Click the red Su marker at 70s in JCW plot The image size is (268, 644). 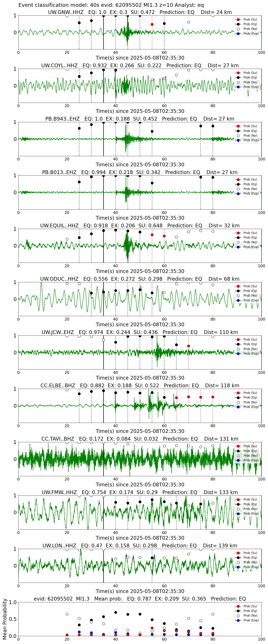coord(188,346)
